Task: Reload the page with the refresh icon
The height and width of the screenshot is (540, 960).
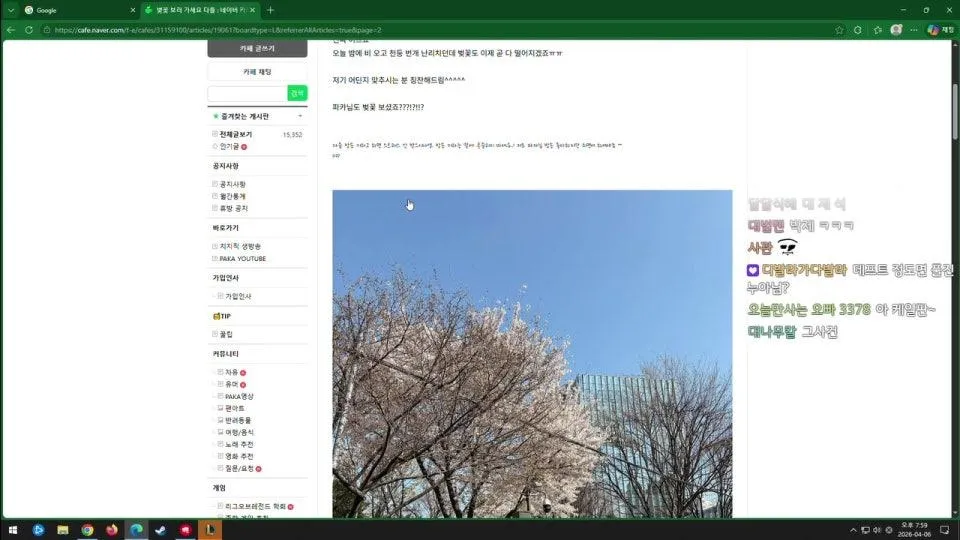Action: pos(29,30)
